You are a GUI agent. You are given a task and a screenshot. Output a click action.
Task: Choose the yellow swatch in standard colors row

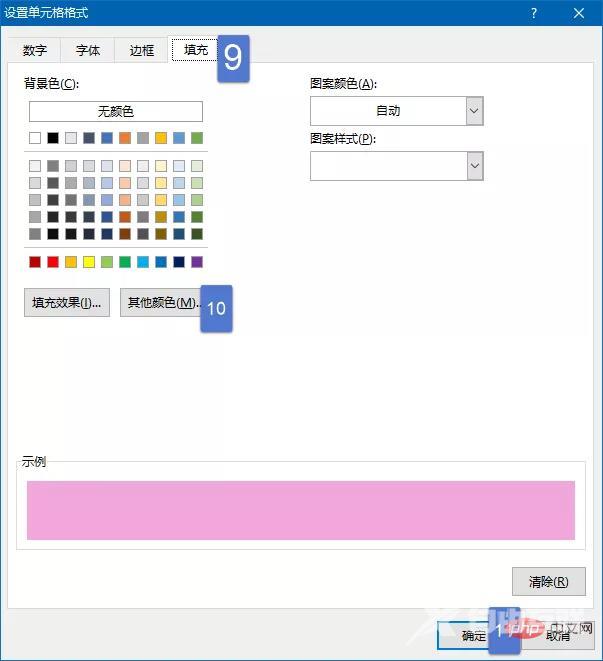(x=89, y=262)
